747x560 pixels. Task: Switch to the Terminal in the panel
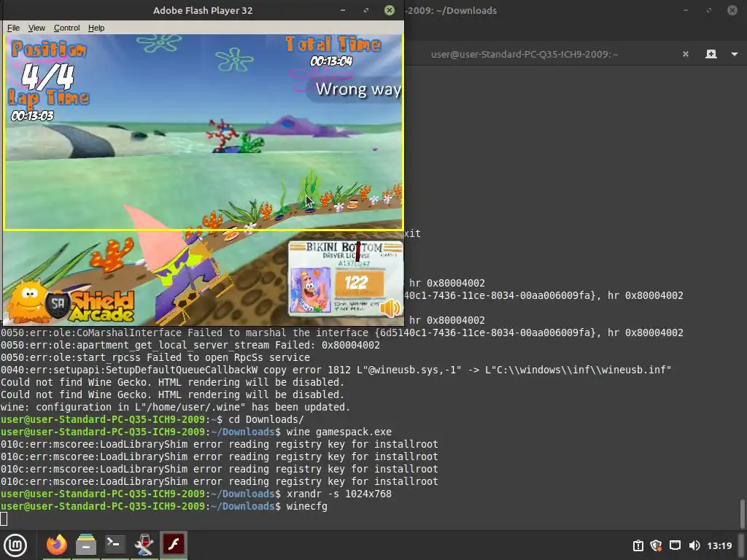point(115,544)
